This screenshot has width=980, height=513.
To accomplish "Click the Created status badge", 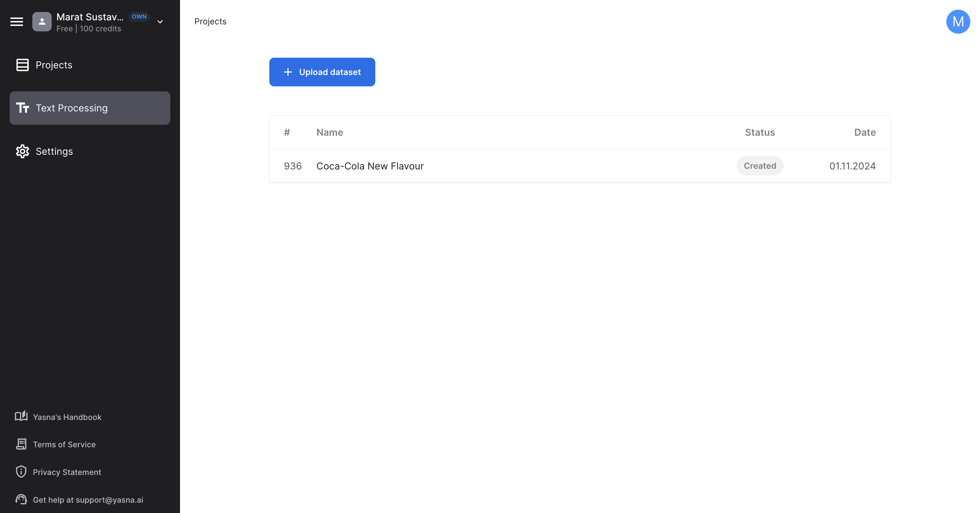I will 760,166.
